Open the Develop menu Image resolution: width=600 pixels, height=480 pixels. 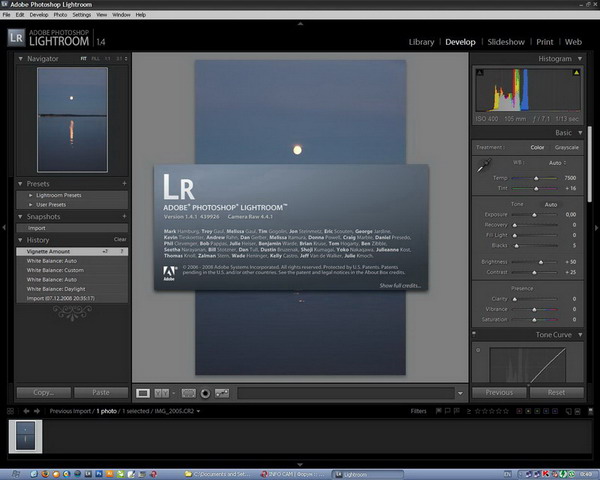pyautogui.click(x=39, y=15)
